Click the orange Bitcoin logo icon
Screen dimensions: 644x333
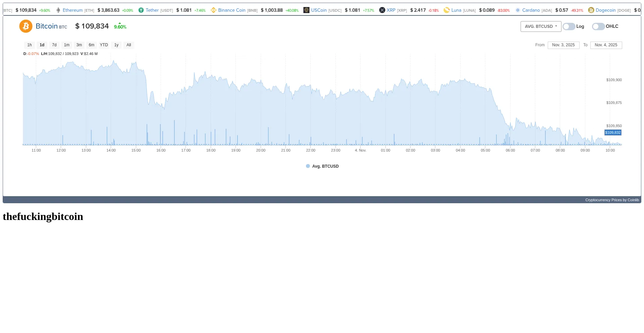coord(26,26)
